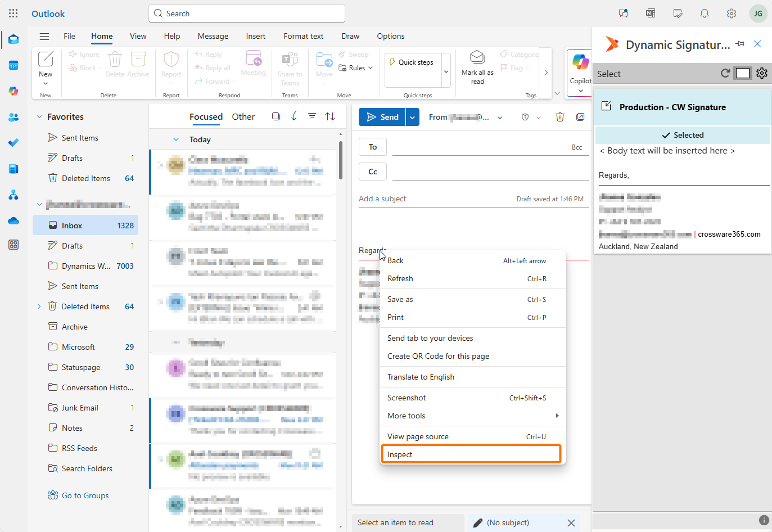Toggle the white preview box in panel
Image resolution: width=772 pixels, height=532 pixels.
coord(743,73)
